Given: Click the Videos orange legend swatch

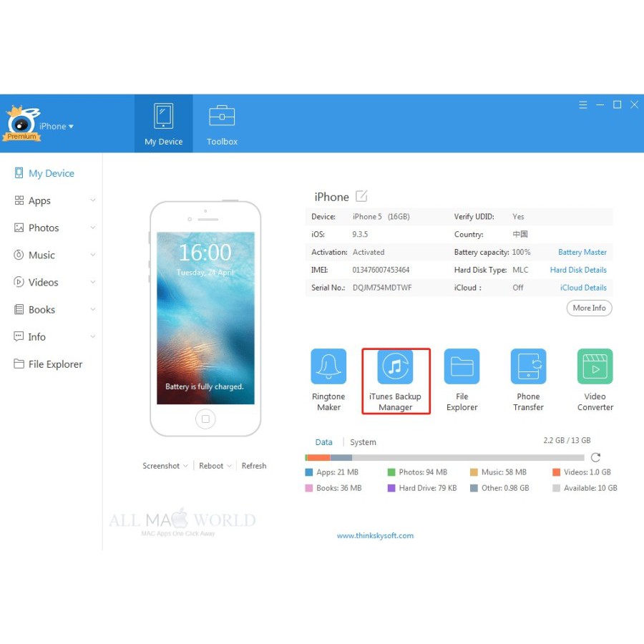Looking at the screenshot, I should pyautogui.click(x=556, y=472).
